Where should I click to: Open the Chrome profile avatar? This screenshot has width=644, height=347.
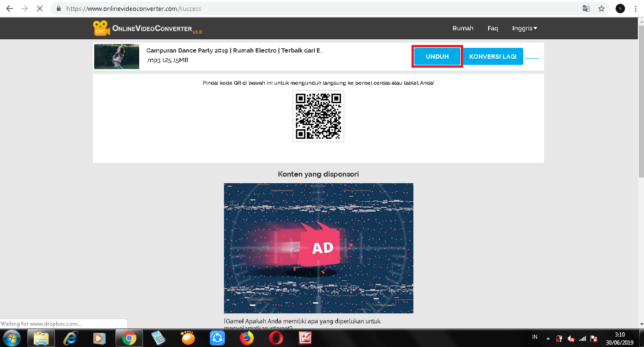pyautogui.click(x=620, y=9)
